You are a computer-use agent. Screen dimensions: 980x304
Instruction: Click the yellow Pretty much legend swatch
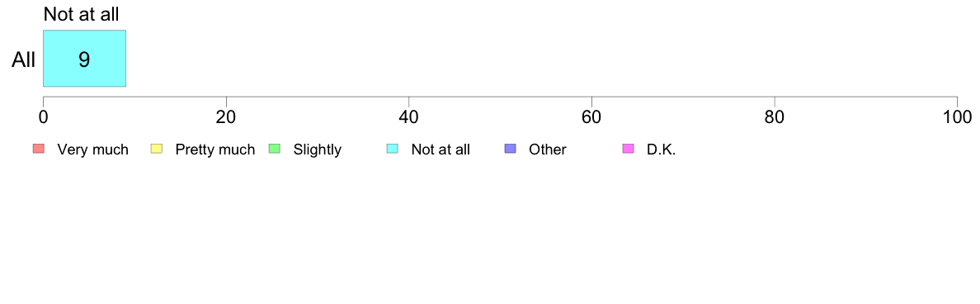156,149
